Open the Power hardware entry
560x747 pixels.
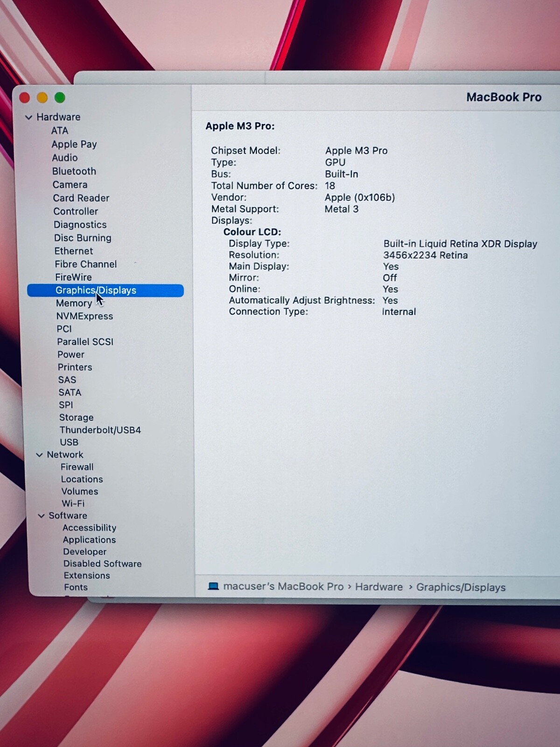point(71,355)
